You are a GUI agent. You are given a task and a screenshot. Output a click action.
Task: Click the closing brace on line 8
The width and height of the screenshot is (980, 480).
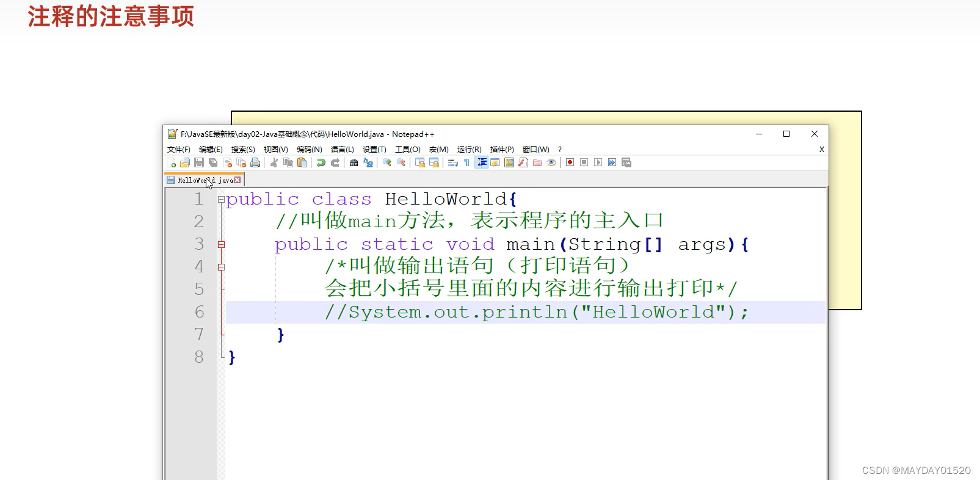click(x=231, y=357)
